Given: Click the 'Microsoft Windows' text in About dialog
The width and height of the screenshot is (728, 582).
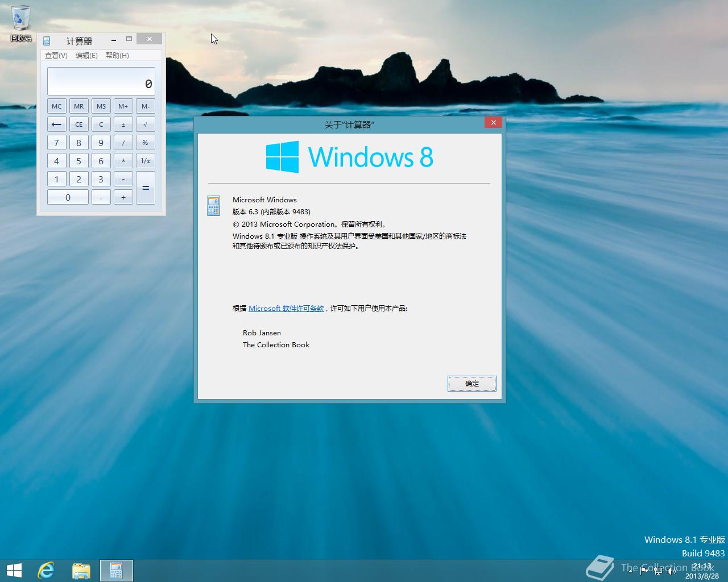Looking at the screenshot, I should (x=264, y=200).
